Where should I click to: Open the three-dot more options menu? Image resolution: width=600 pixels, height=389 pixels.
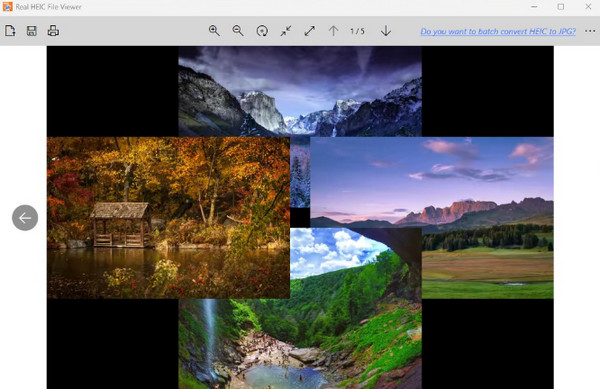coord(590,31)
